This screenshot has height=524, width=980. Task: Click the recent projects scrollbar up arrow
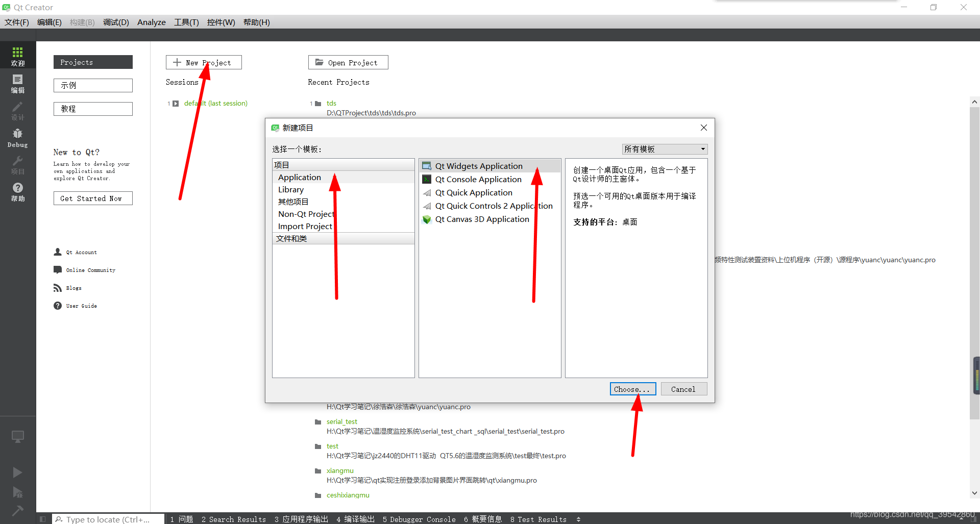(974, 102)
